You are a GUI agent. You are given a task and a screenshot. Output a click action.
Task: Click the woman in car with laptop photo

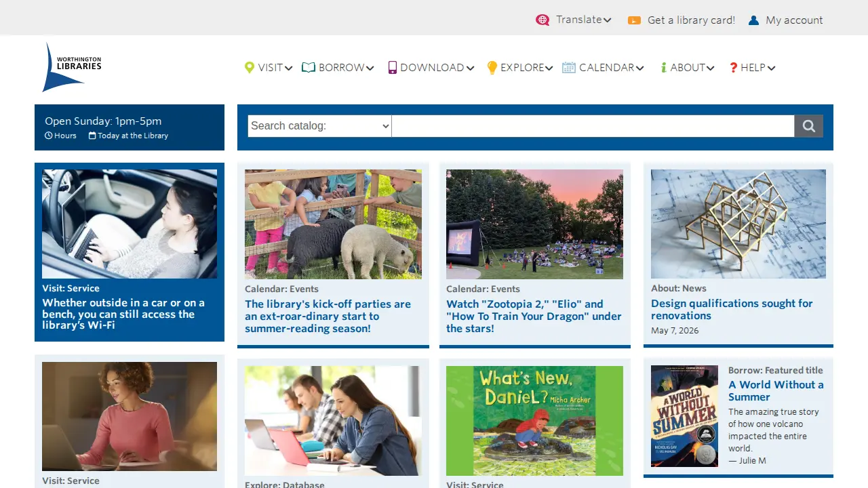[x=130, y=224]
